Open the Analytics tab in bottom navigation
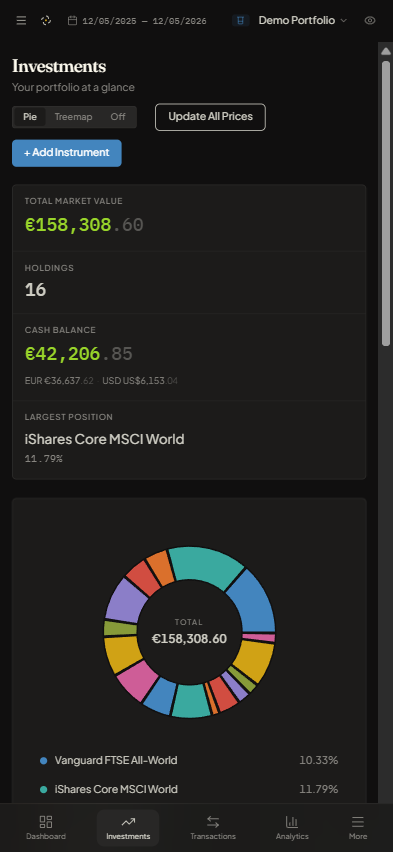Image resolution: width=393 pixels, height=852 pixels. (x=292, y=828)
